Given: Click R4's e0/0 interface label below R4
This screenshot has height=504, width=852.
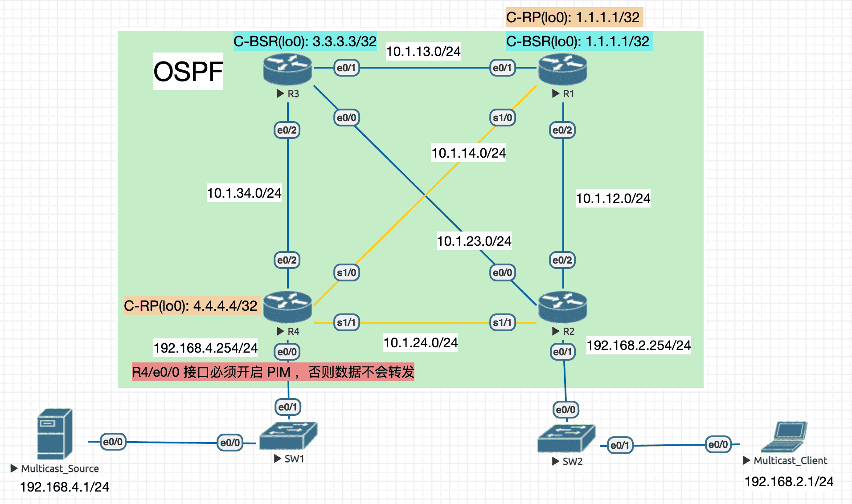Looking at the screenshot, I should tap(287, 352).
